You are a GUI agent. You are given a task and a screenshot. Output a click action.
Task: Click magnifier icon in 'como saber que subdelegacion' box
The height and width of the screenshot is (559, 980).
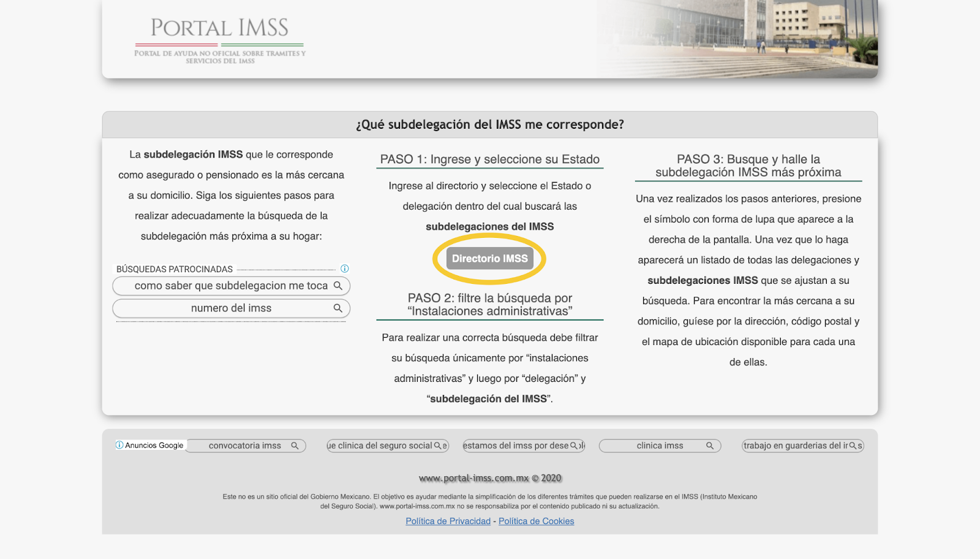click(x=337, y=286)
